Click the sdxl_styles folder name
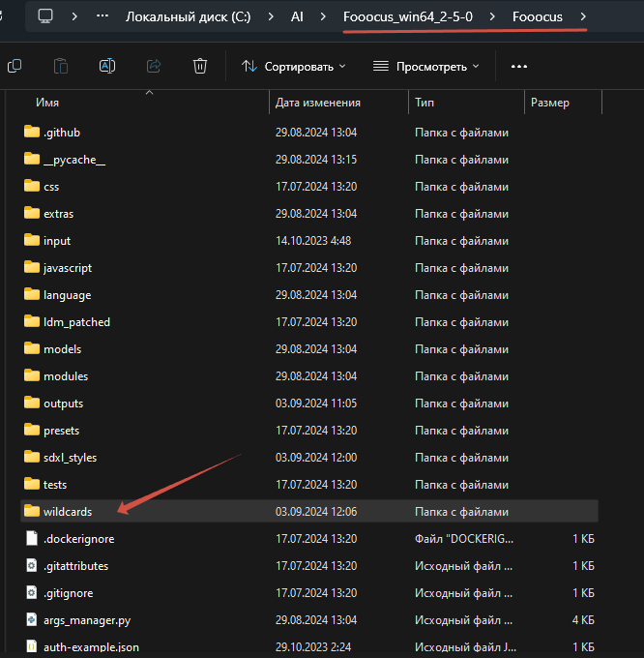The height and width of the screenshot is (658, 644). click(x=70, y=458)
